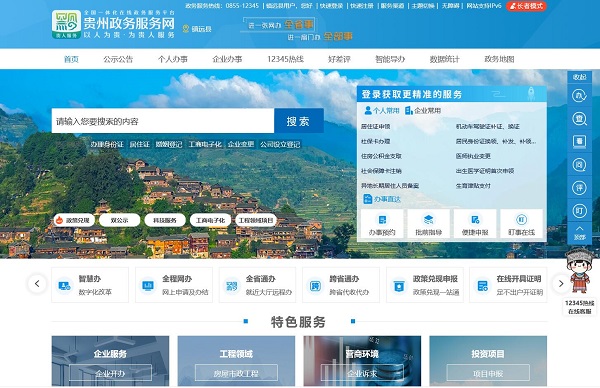Open the 居住证申领 link
Viewport: 600px width, 388px height.
coord(375,127)
